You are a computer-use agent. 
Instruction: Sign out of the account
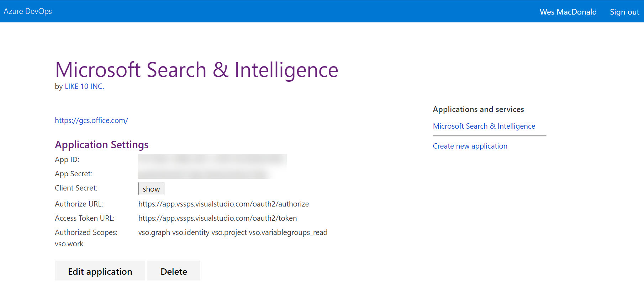[624, 12]
